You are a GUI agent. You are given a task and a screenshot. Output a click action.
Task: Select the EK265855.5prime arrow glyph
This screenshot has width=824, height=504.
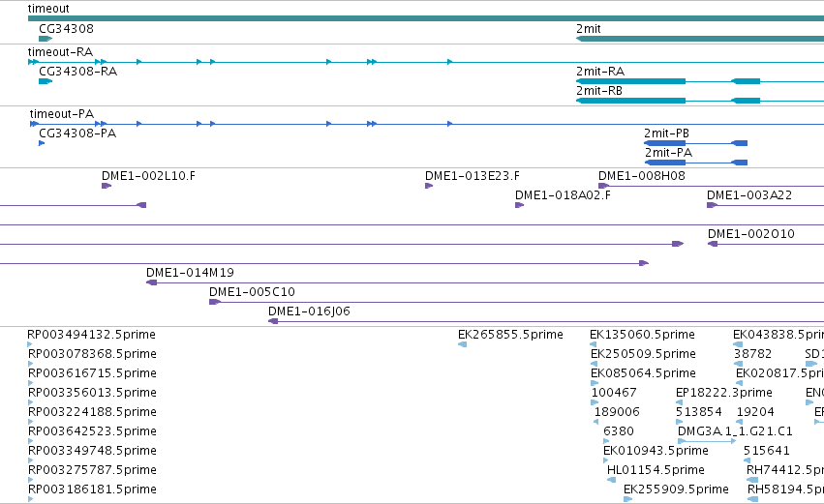[463, 344]
